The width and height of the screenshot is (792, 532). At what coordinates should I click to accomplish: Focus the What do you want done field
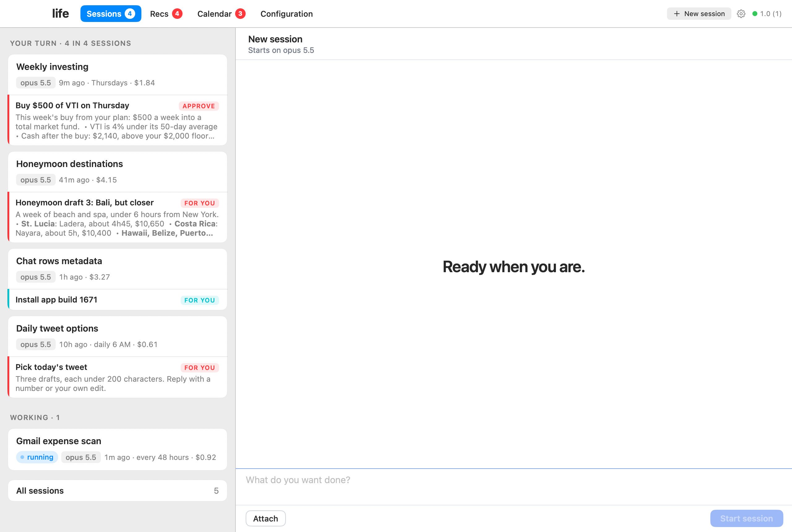coord(514,487)
